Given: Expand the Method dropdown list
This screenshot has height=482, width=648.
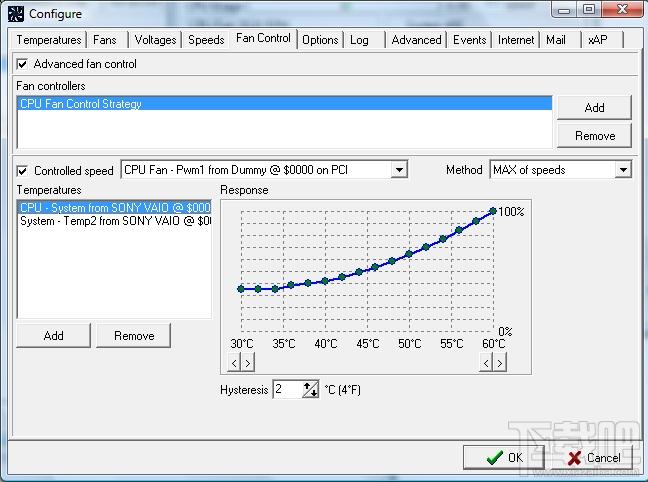Looking at the screenshot, I should 623,169.
